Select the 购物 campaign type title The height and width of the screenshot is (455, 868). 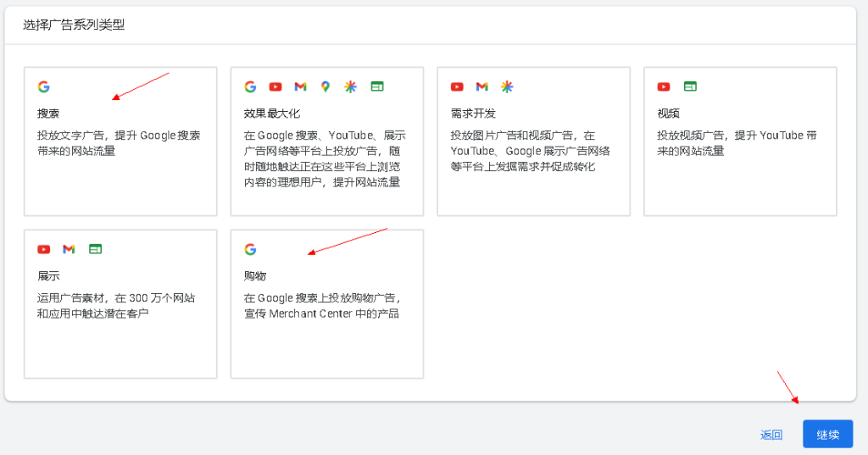pyautogui.click(x=255, y=276)
